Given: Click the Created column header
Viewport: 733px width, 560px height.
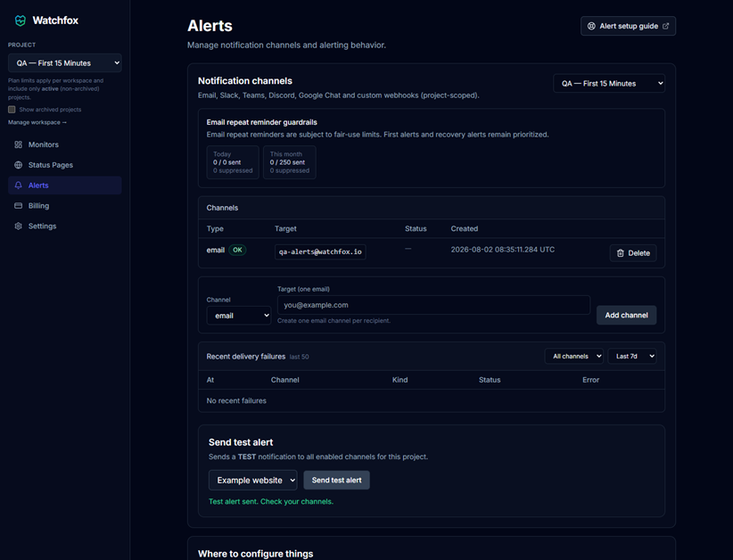Looking at the screenshot, I should [x=465, y=228].
